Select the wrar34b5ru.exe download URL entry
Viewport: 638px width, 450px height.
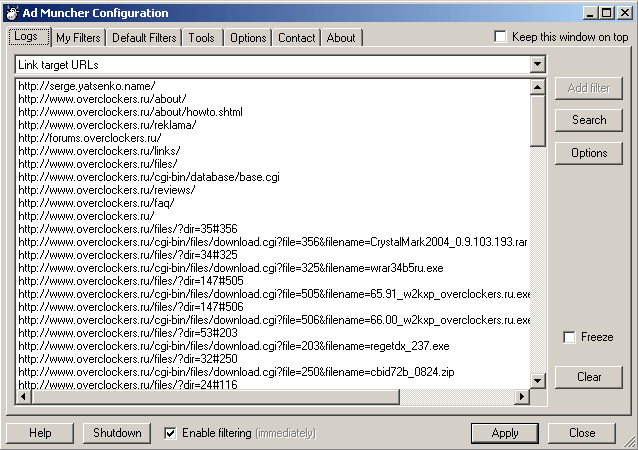pyautogui.click(x=231, y=268)
